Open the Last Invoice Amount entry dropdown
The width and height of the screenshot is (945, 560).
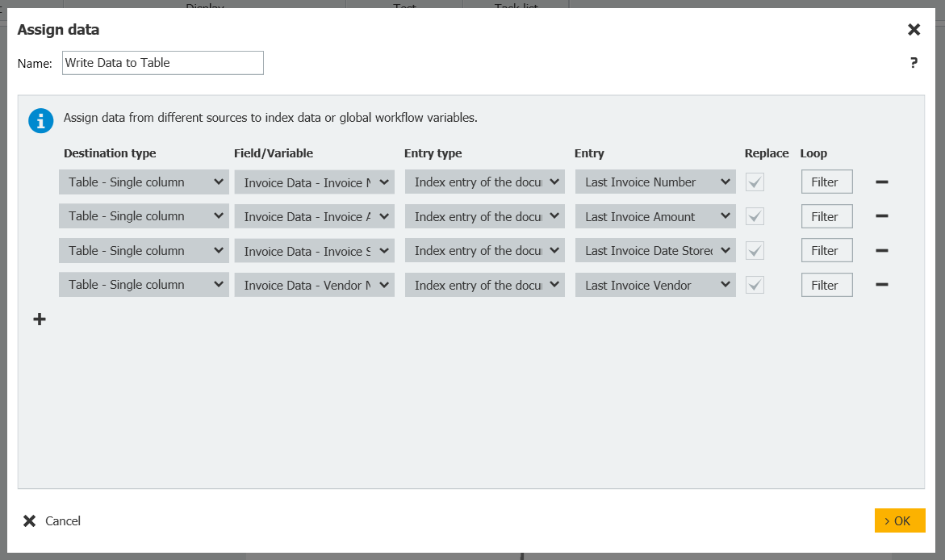(x=654, y=216)
